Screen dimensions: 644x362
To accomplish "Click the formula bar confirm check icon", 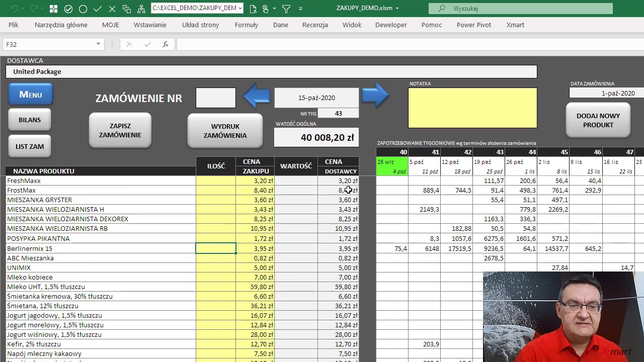I will coord(147,44).
